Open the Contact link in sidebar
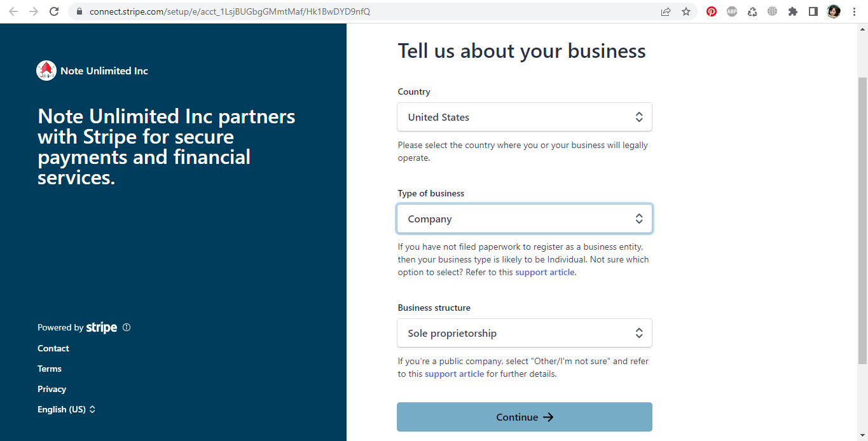This screenshot has width=868, height=441. pos(53,348)
